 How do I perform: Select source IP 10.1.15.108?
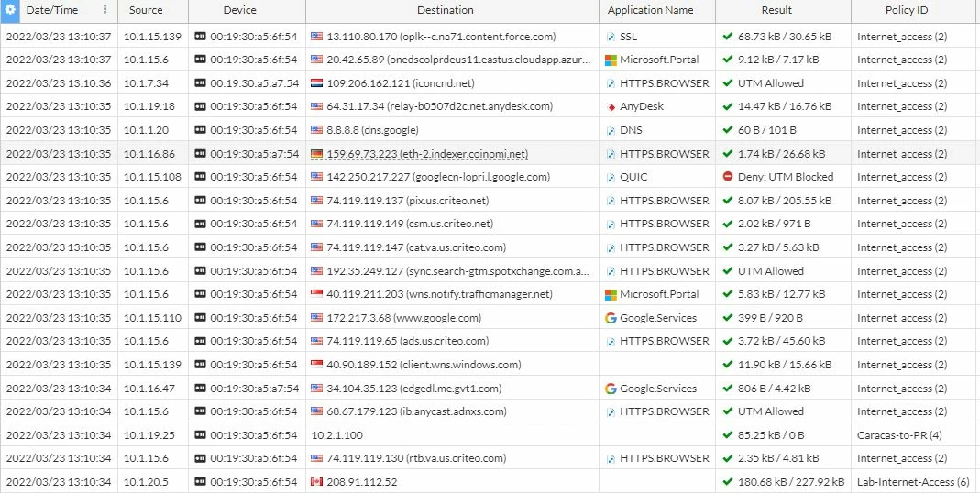tap(152, 178)
